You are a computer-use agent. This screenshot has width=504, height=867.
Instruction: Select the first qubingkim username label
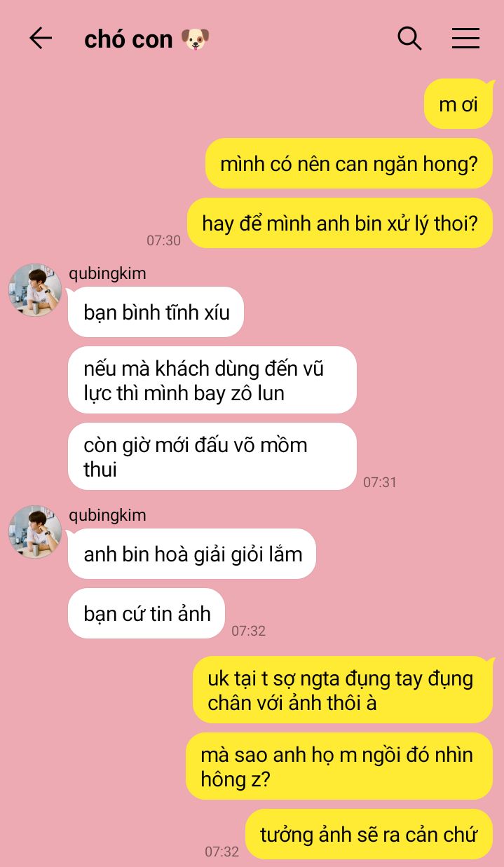coord(107,273)
